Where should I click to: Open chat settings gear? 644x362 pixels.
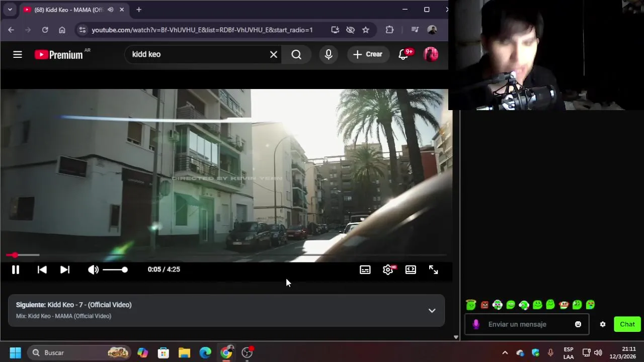[x=603, y=324]
